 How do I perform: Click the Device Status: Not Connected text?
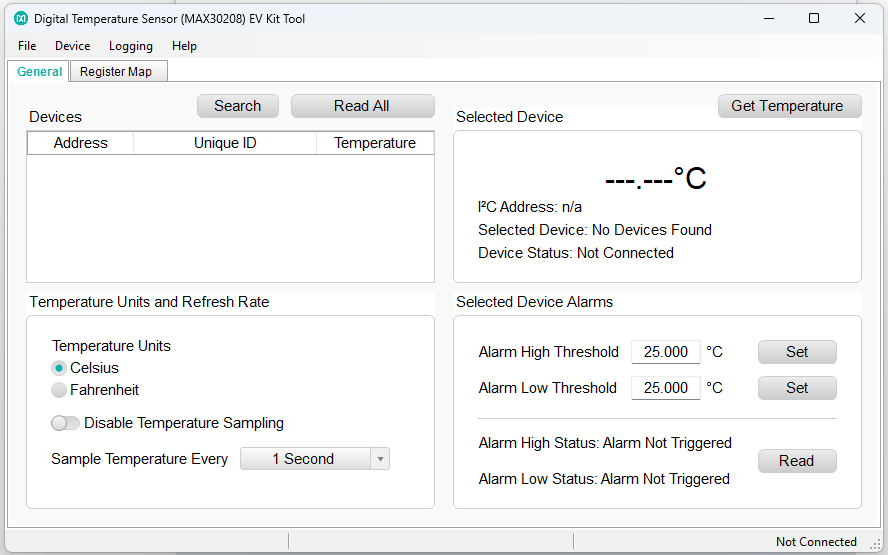[576, 253]
